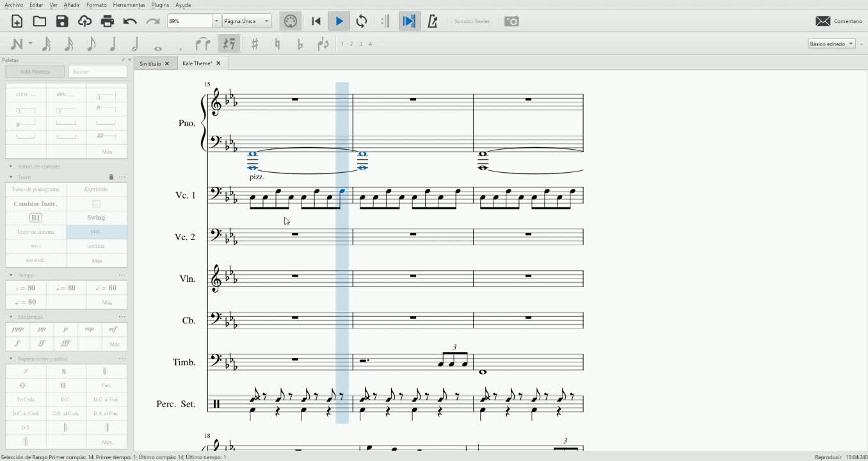Toggle play repeats

[385, 21]
